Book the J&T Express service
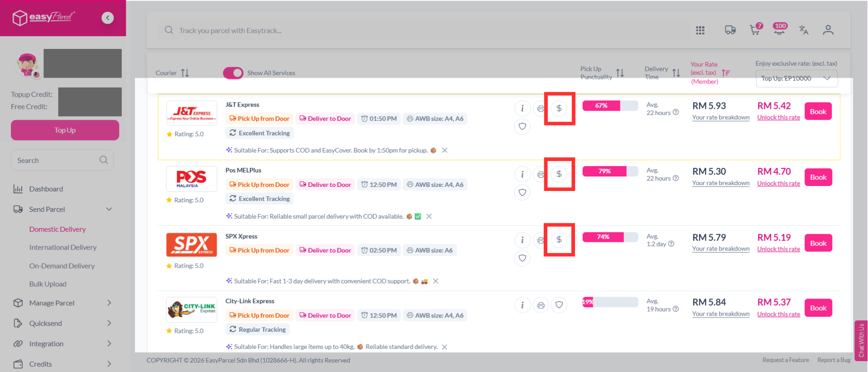This screenshot has width=868, height=372. [x=818, y=112]
